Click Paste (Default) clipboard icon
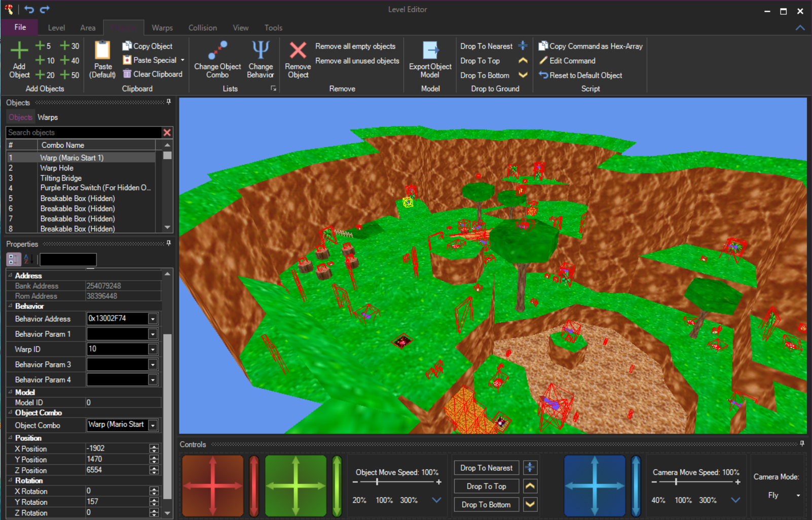The height and width of the screenshot is (520, 812). coord(102,50)
